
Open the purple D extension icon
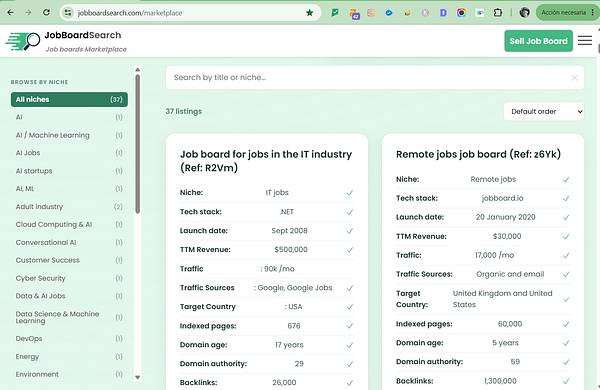coord(443,13)
